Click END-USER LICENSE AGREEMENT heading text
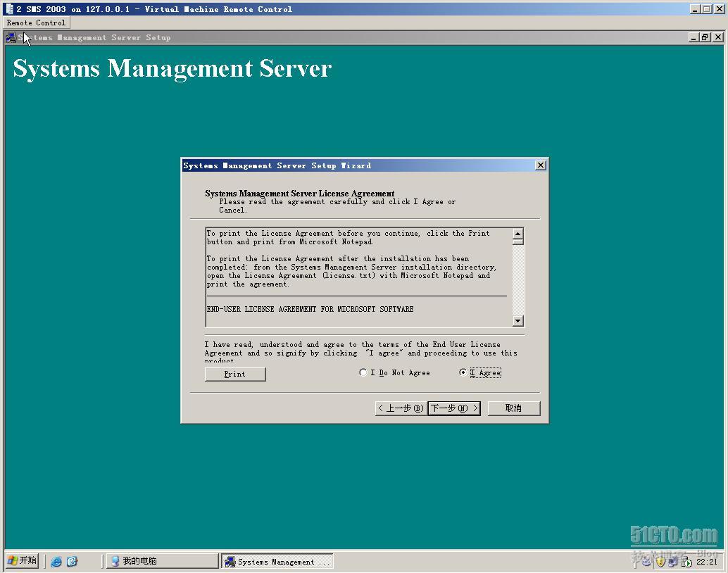728x573 pixels. coord(310,309)
